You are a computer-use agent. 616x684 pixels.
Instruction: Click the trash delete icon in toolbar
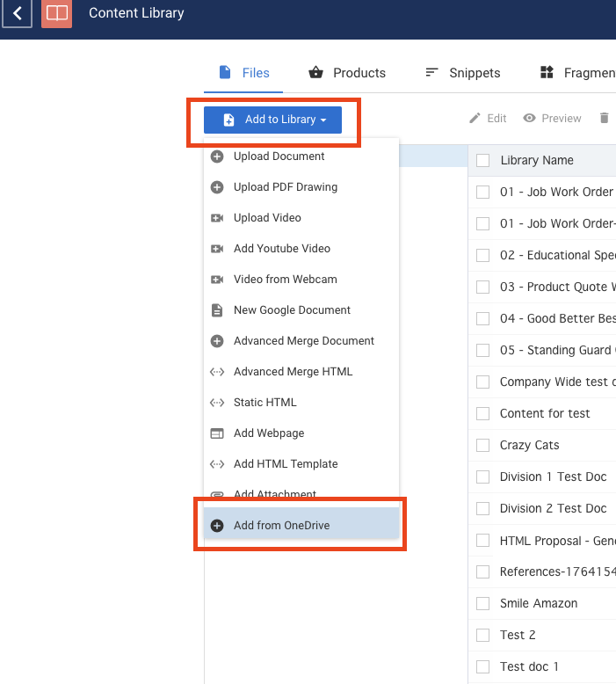coord(604,119)
